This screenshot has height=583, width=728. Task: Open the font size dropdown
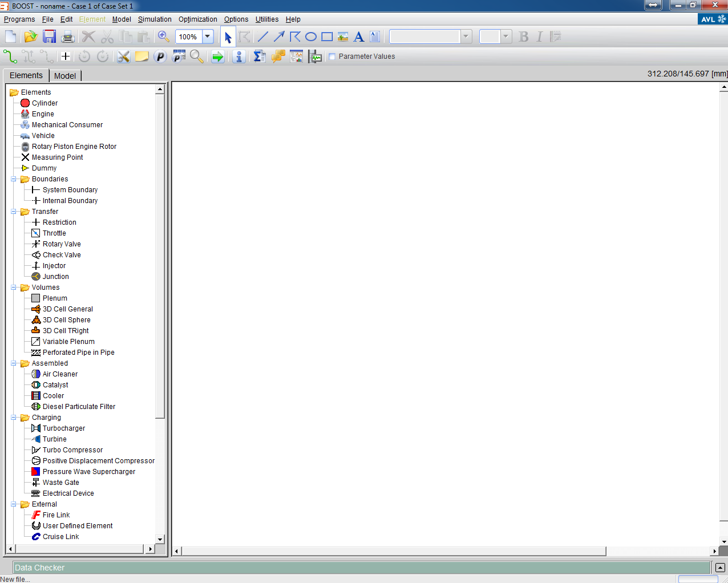click(505, 37)
